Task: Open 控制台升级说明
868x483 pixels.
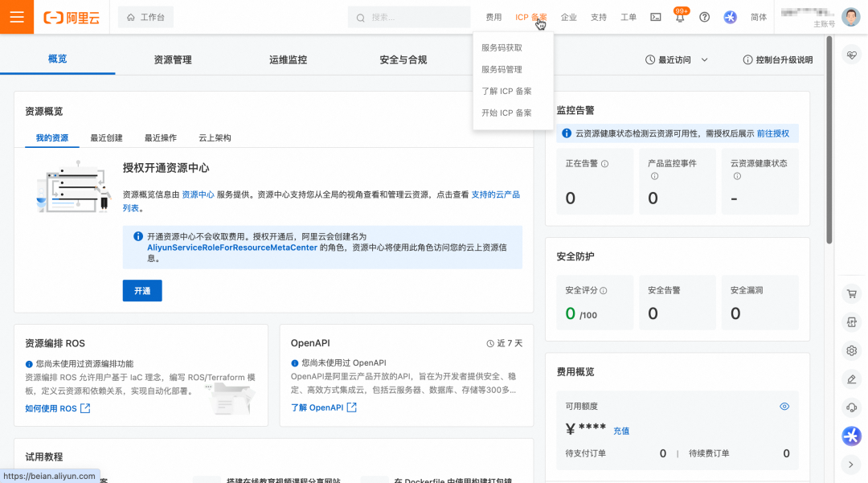Action: coord(778,59)
